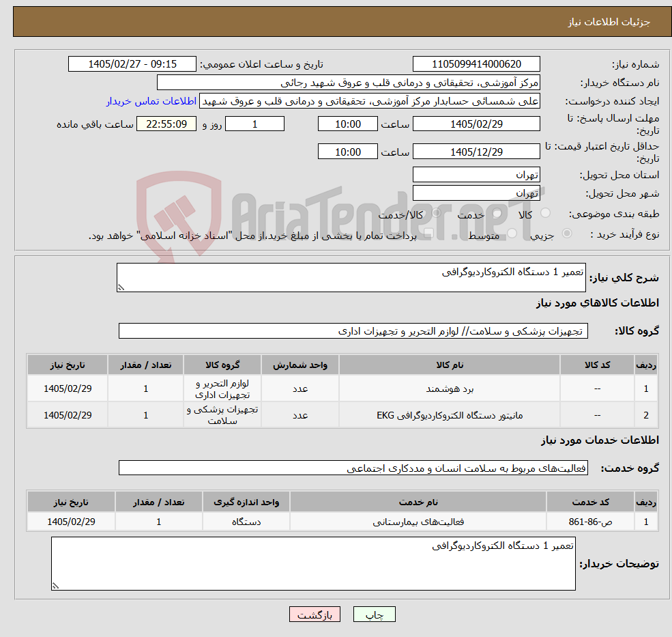Viewport: 672px width, 637px height.
Task: Click the واحد اندازه گیری column header
Action: coord(246,502)
